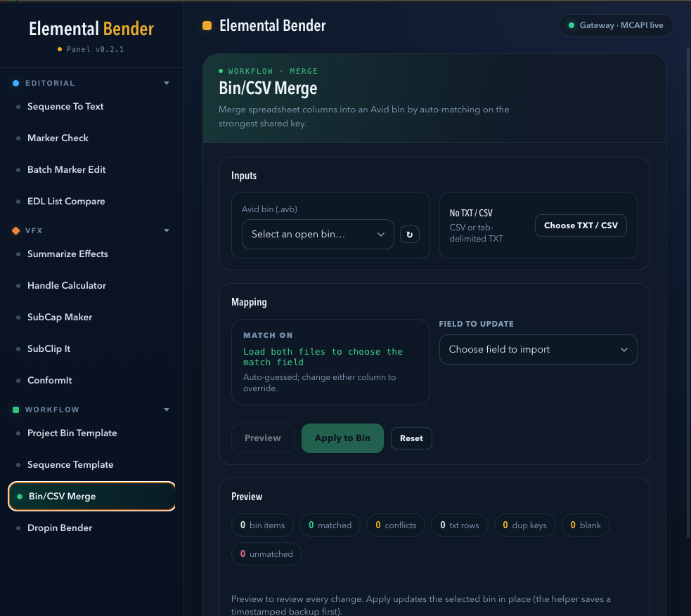Open ConformIt tool
The image size is (691, 616).
[49, 381]
